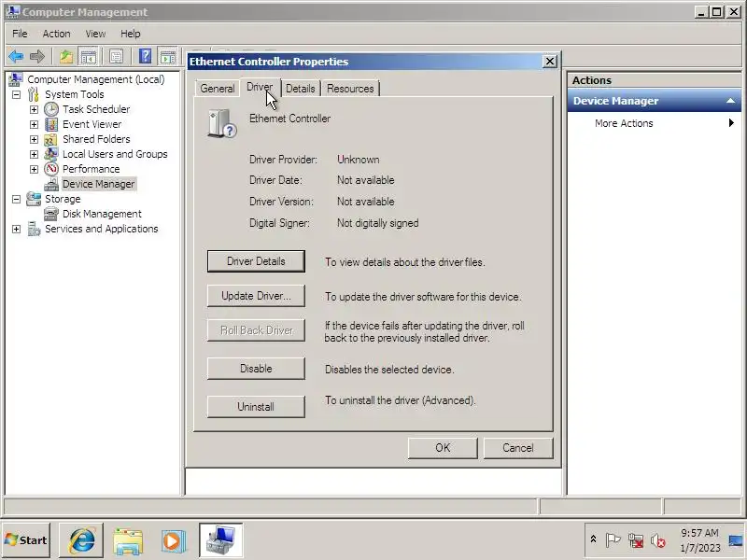747x560 pixels.
Task: Open the Action menu
Action: pyautogui.click(x=56, y=34)
